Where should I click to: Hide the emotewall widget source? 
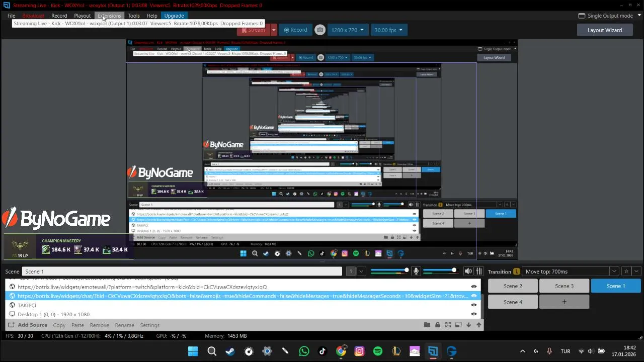473,287
